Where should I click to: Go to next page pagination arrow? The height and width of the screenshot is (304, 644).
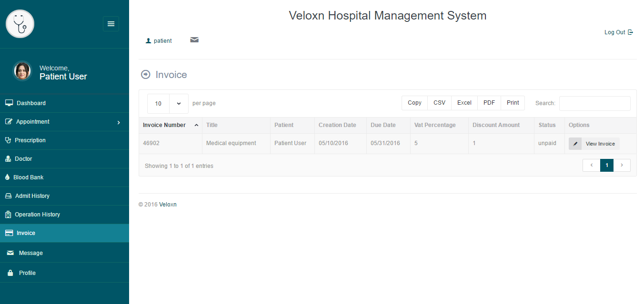click(x=622, y=165)
